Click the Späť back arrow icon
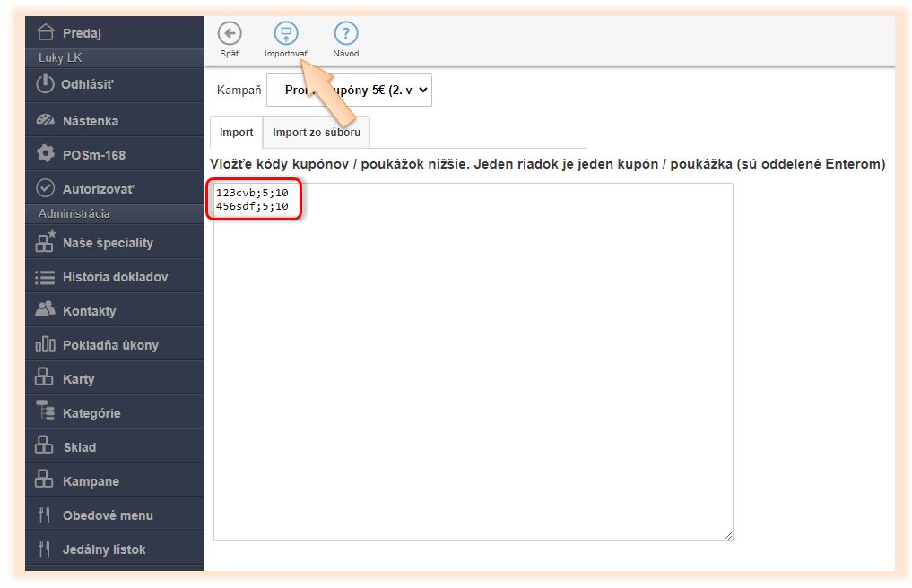Image resolution: width=912 pixels, height=588 pixels. tap(230, 34)
